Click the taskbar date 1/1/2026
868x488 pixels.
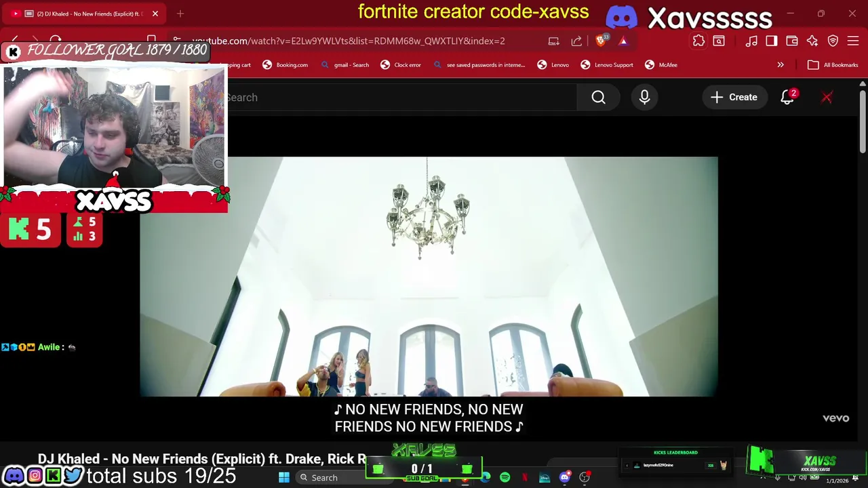click(x=837, y=481)
